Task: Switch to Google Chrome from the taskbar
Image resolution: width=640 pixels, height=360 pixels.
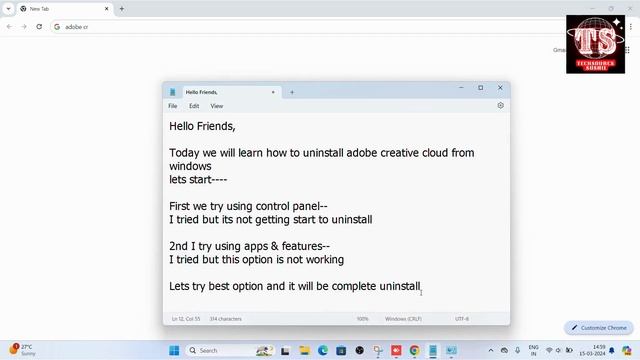Action: [x=415, y=350]
